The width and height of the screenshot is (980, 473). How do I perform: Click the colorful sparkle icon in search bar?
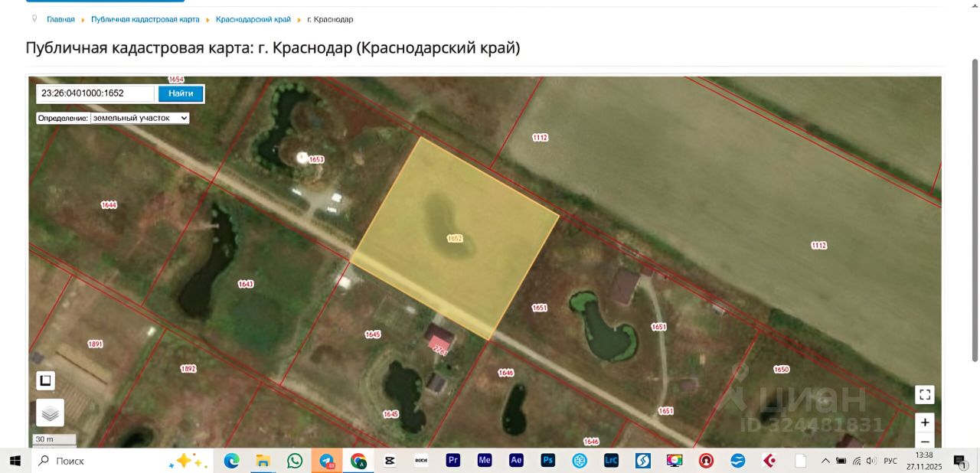(188, 461)
